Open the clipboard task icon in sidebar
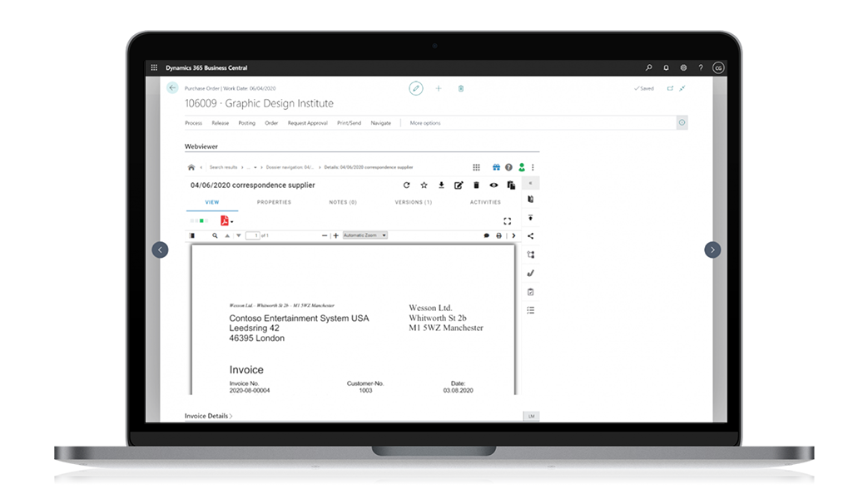This screenshot has width=868, height=499. [x=530, y=292]
